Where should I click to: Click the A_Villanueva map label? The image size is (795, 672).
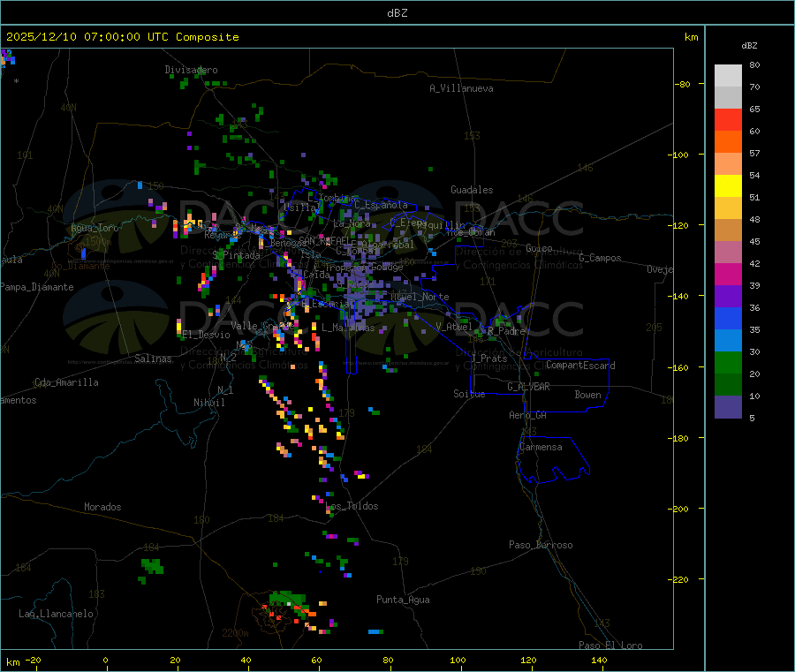pos(461,88)
